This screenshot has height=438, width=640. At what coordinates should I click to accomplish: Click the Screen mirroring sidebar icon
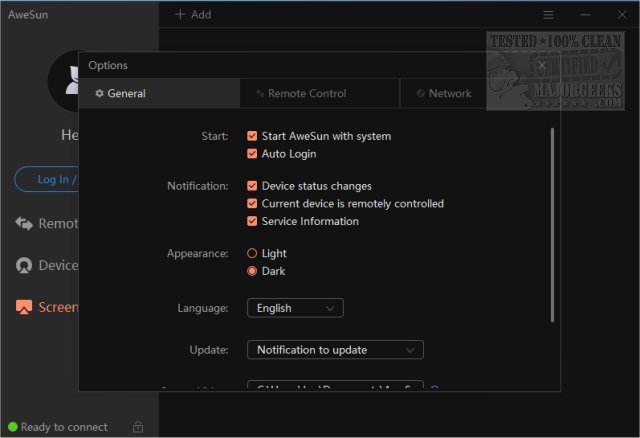[x=24, y=307]
